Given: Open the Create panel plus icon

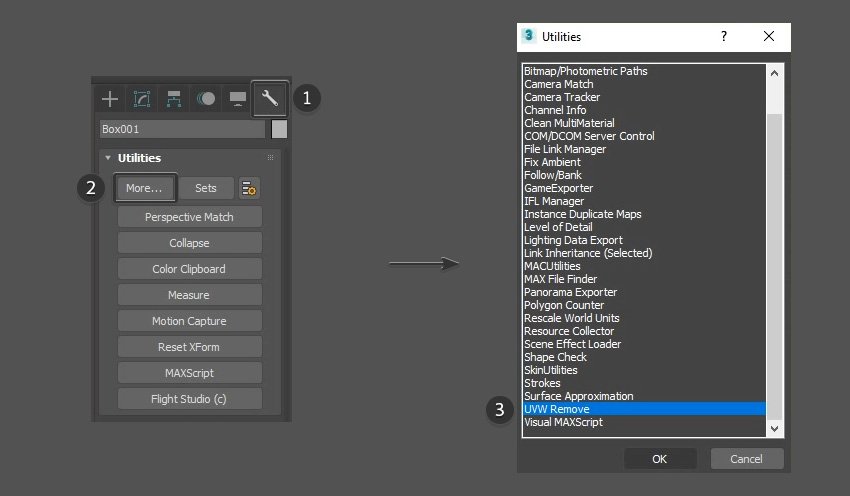Looking at the screenshot, I should [x=110, y=98].
